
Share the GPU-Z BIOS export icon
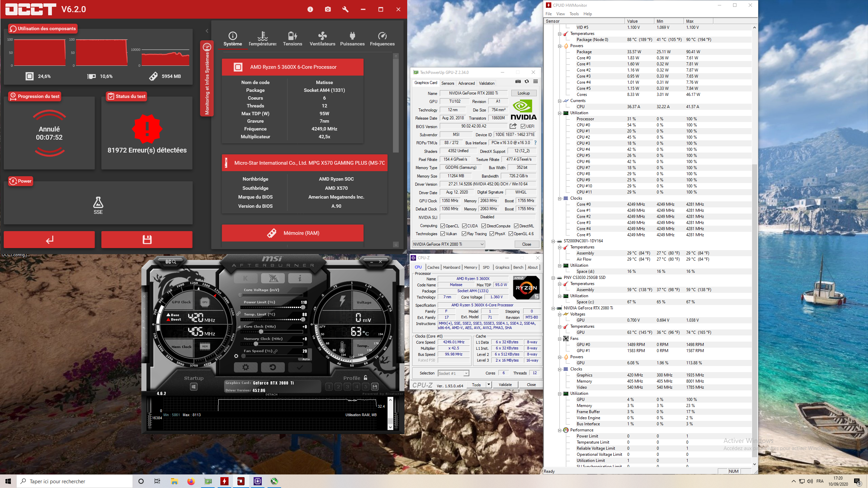[513, 126]
